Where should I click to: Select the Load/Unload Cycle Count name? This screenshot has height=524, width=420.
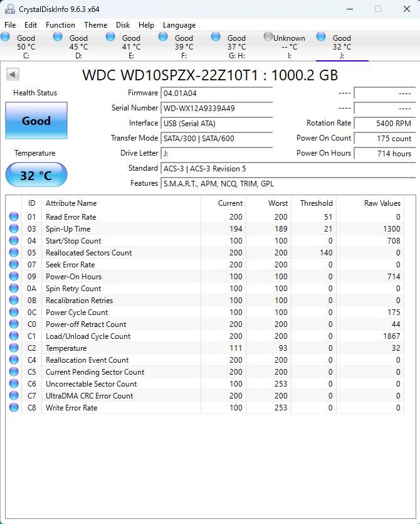pos(88,336)
